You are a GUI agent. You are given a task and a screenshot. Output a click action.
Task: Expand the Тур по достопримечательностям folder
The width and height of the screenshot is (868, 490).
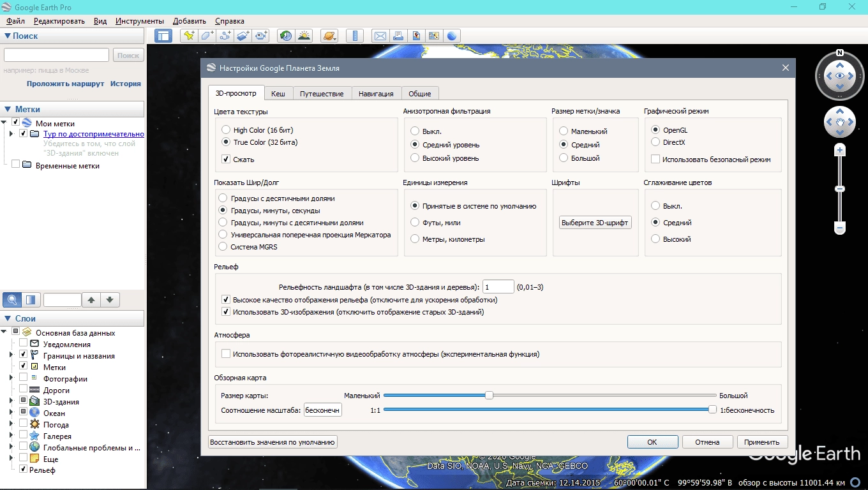pyautogui.click(x=11, y=134)
